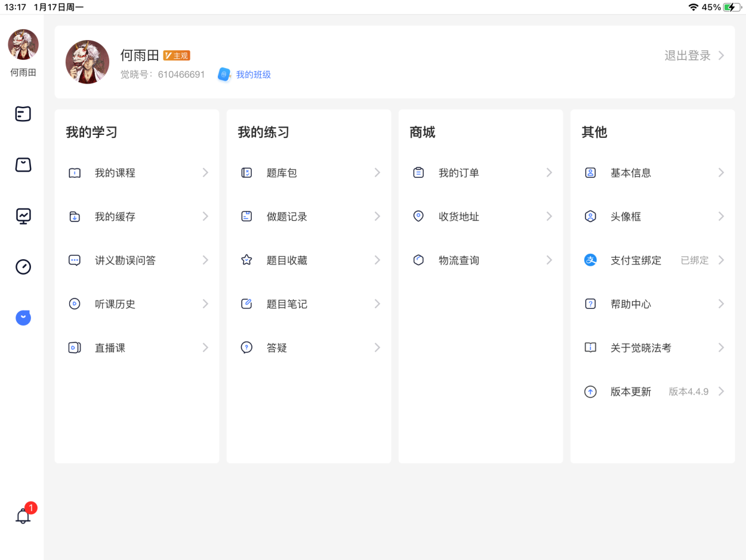Click the 帮助中心 question mark icon
The height and width of the screenshot is (560, 746).
tap(590, 304)
